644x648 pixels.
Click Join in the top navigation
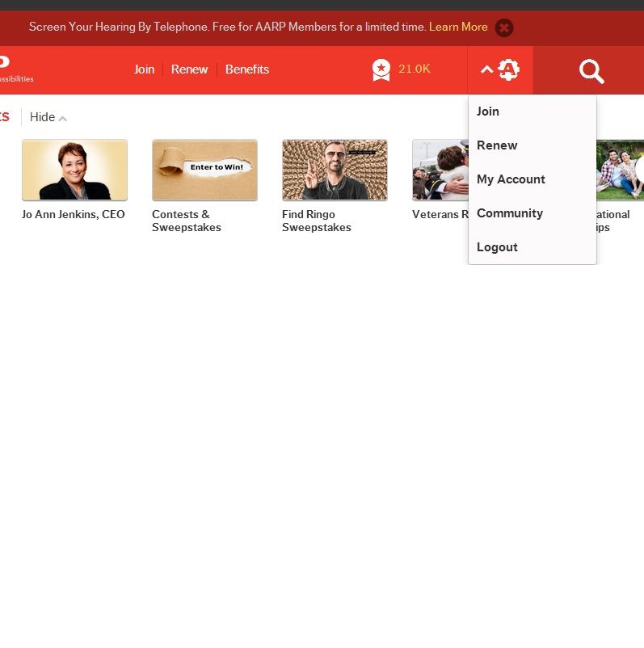pyautogui.click(x=144, y=69)
